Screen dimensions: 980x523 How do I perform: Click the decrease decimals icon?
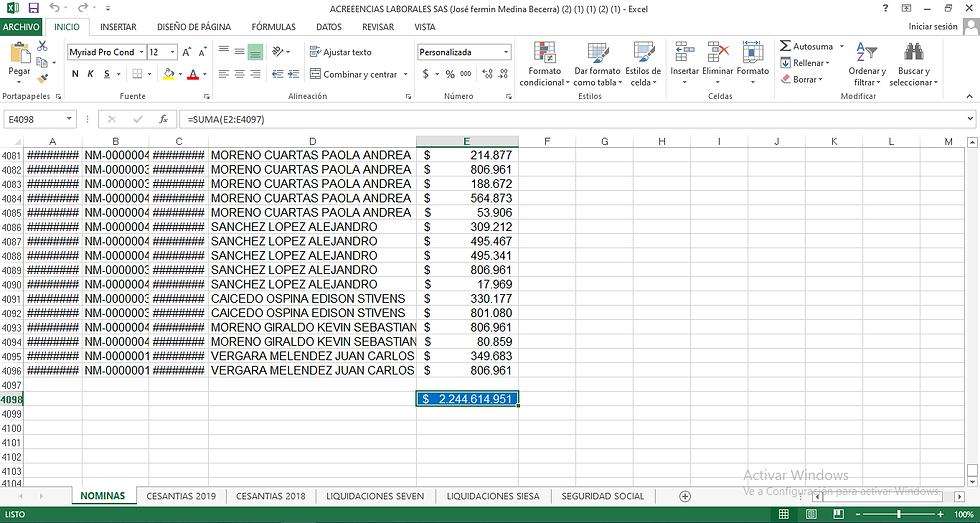502,74
